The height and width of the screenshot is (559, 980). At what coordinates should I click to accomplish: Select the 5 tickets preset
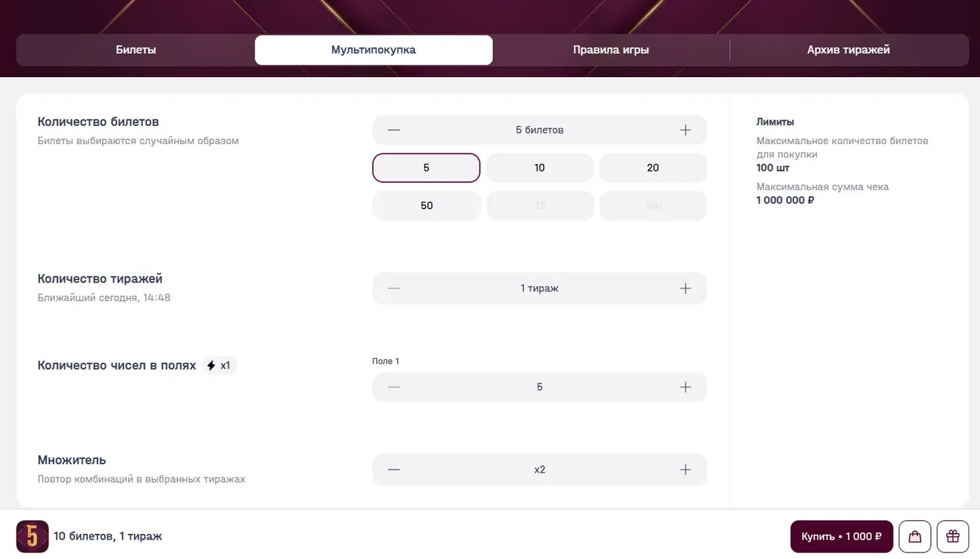coord(427,168)
